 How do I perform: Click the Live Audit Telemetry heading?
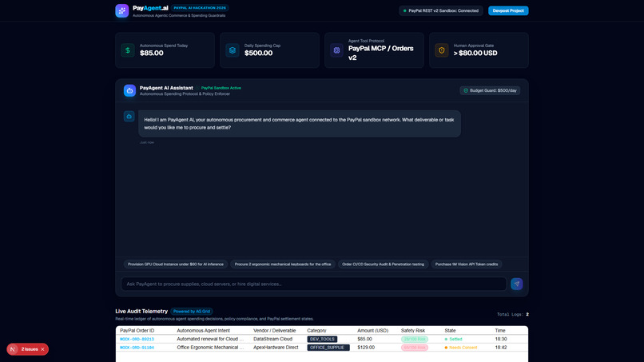click(x=141, y=312)
